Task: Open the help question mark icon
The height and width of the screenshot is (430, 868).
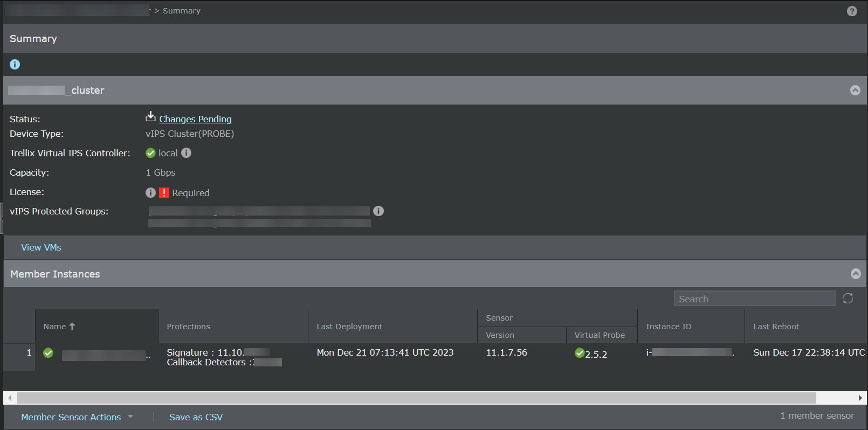Action: (852, 11)
